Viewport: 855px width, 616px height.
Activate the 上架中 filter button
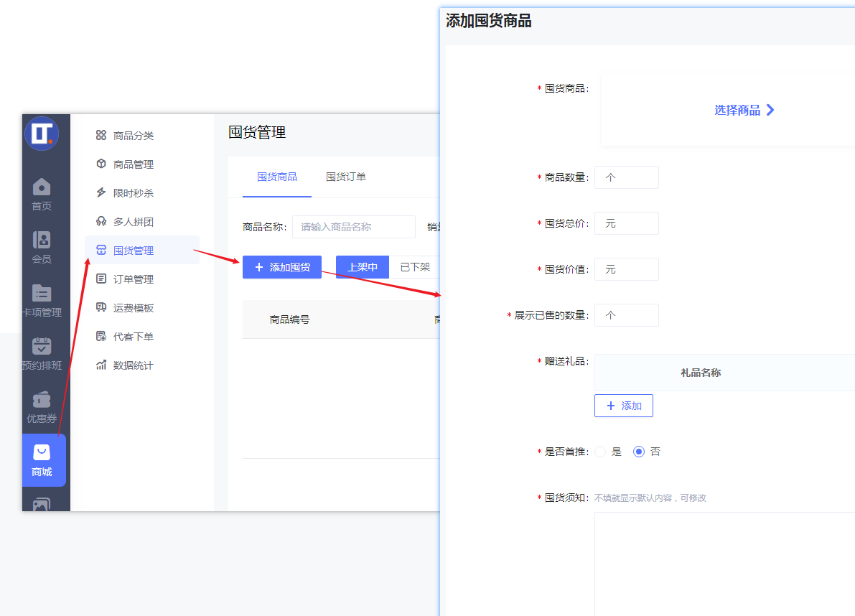[362, 266]
